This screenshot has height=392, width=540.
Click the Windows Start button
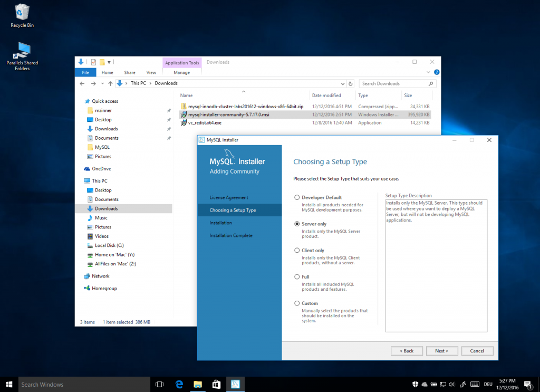point(9,385)
